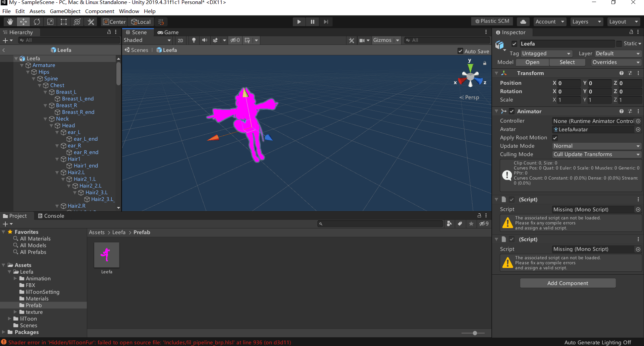This screenshot has height=346, width=644.
Task: Select the Rotate tool
Action: pyautogui.click(x=37, y=22)
